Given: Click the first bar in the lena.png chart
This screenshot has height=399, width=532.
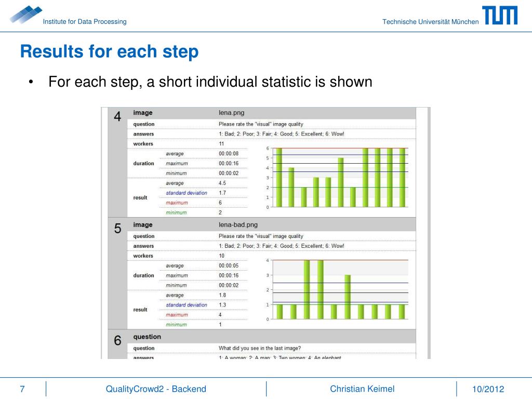Looking at the screenshot, I should (279, 178).
